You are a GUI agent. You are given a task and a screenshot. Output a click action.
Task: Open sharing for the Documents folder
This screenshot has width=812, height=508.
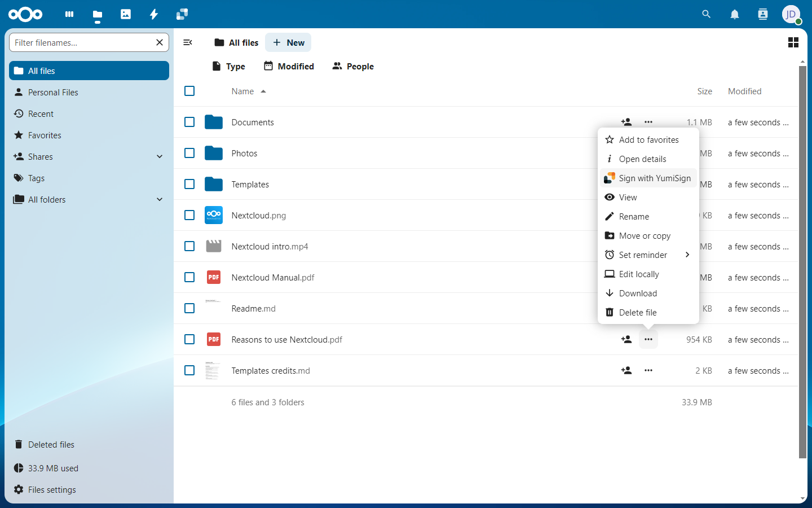626,122
